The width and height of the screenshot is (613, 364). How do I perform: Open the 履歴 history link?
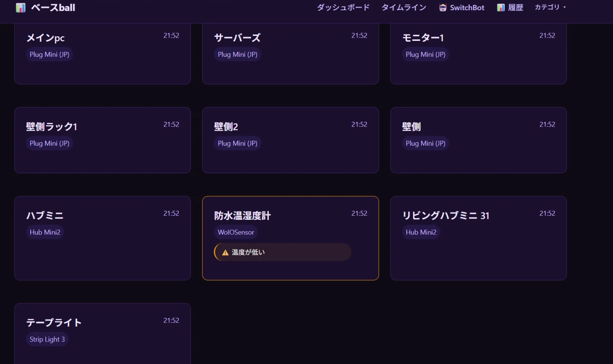point(515,8)
